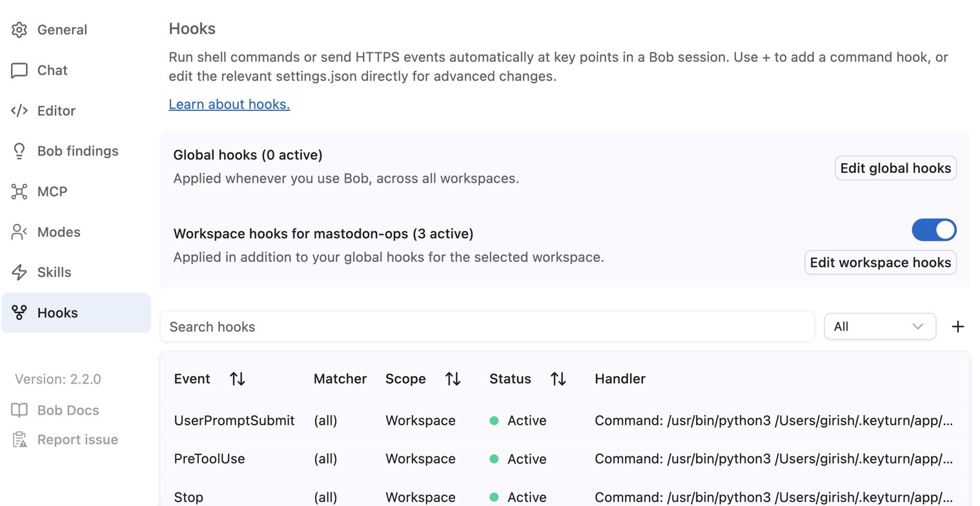Image resolution: width=980 pixels, height=506 pixels.
Task: Click Active status in the UserPromptSubmit row
Action: (x=518, y=421)
